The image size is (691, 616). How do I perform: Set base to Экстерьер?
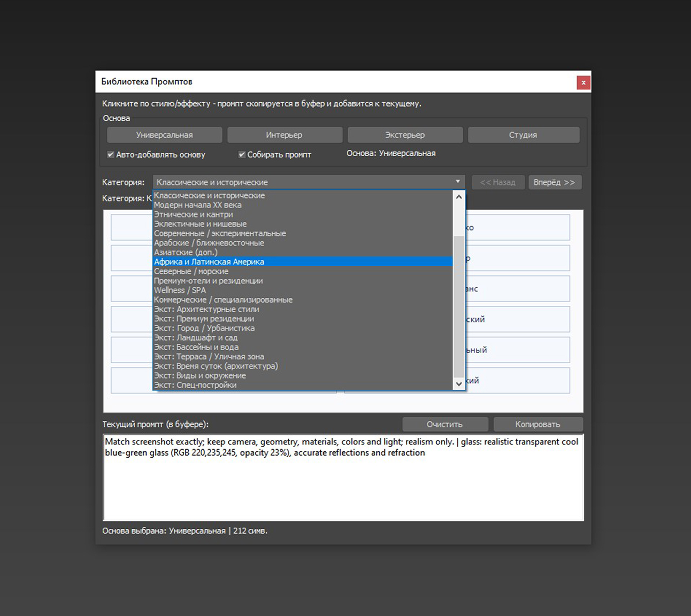coord(405,135)
